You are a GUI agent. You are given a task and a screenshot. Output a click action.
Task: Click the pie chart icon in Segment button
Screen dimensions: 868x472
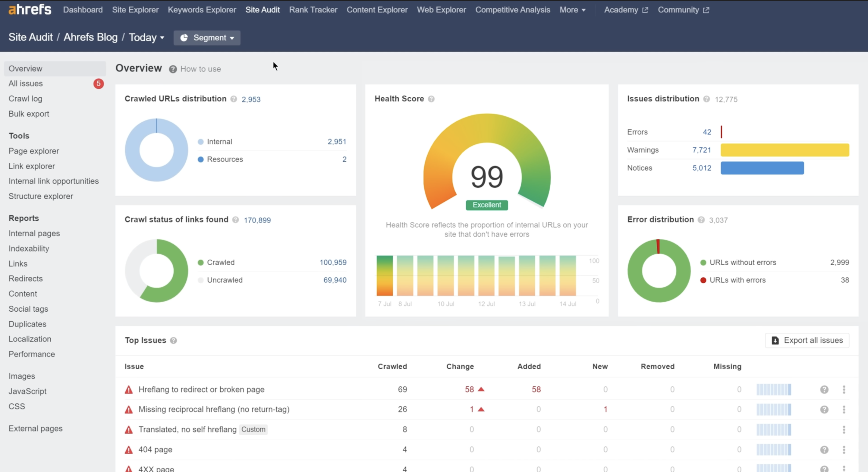point(184,38)
